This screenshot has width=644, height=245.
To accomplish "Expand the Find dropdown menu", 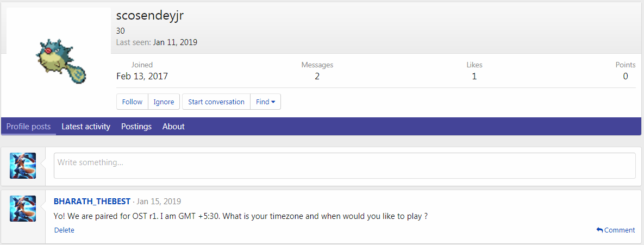I will [x=265, y=102].
